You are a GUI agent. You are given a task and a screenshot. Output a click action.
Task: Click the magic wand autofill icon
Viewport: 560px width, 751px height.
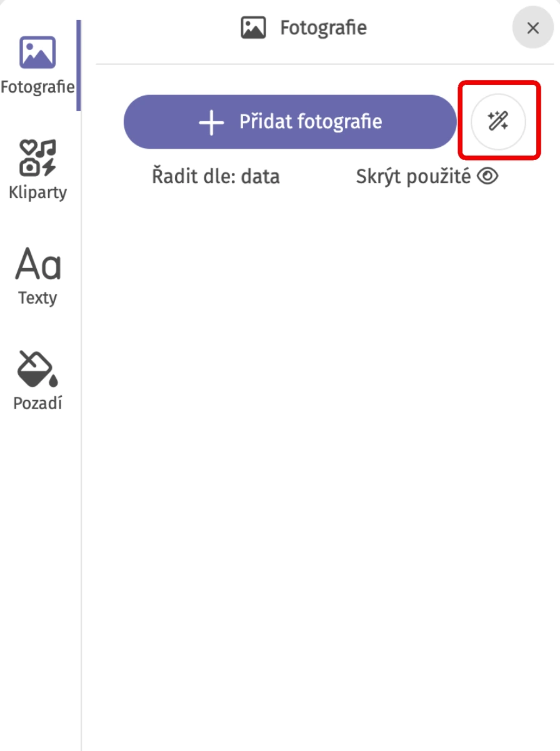pyautogui.click(x=498, y=121)
